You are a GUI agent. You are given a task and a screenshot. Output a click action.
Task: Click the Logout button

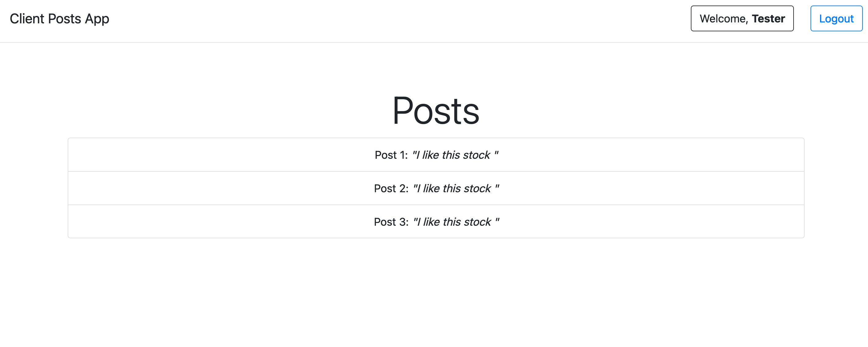[836, 18]
